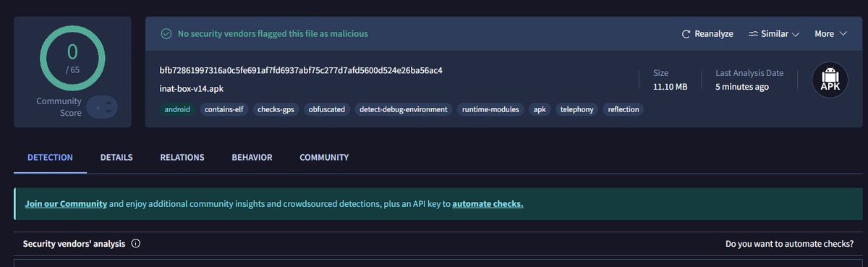Click the Similar search icon
Viewport: 868px width, 267px height.
point(753,34)
